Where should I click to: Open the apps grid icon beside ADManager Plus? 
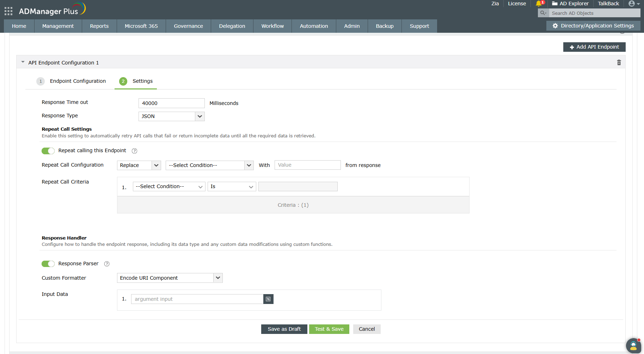pos(8,11)
